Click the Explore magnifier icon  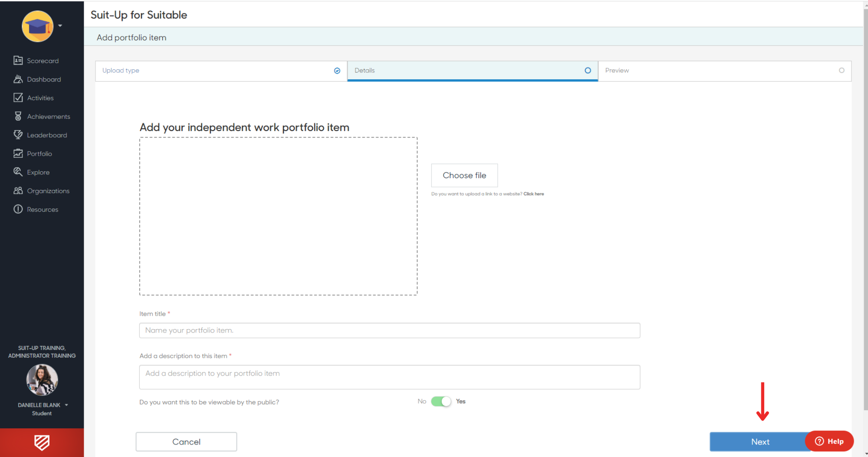coord(18,172)
